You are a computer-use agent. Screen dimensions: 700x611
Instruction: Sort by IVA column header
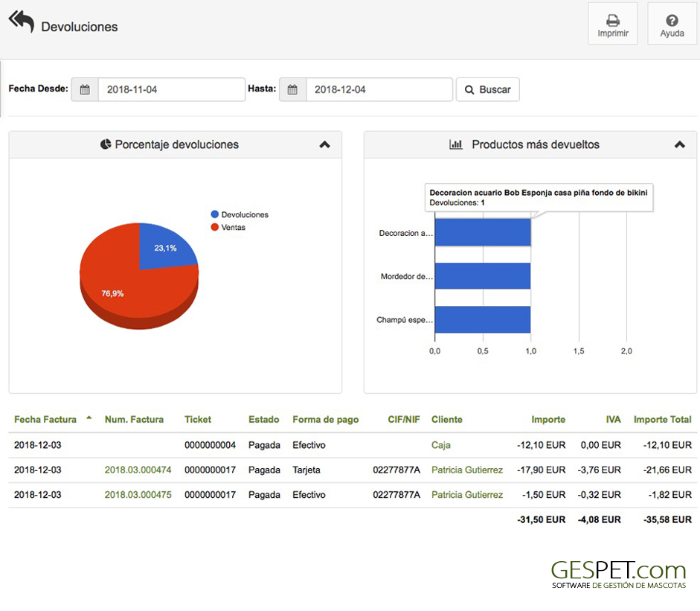coord(613,420)
